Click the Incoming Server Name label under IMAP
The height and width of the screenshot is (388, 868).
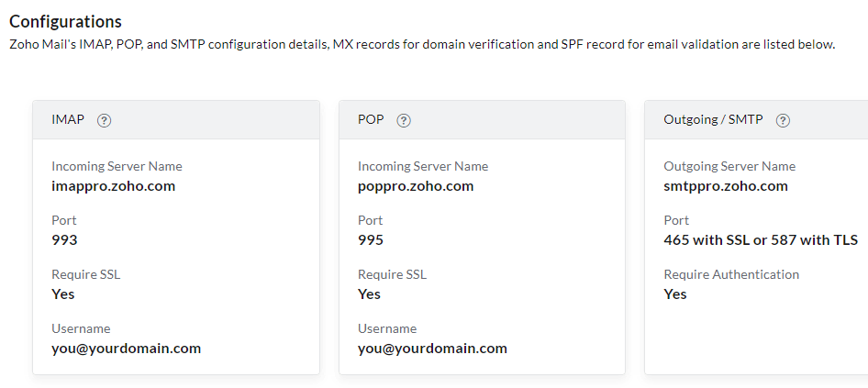coord(117,166)
